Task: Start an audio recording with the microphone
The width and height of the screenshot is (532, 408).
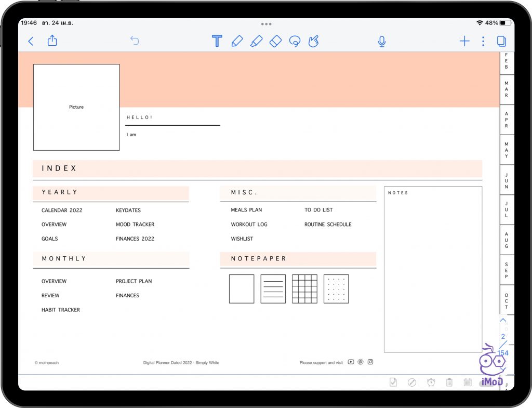Action: click(381, 41)
